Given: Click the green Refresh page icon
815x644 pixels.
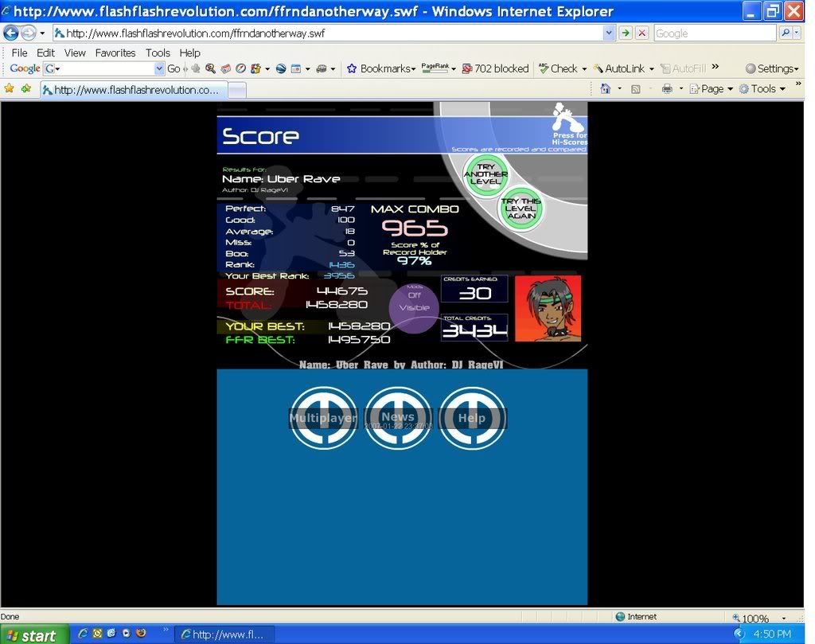Looking at the screenshot, I should [626, 33].
